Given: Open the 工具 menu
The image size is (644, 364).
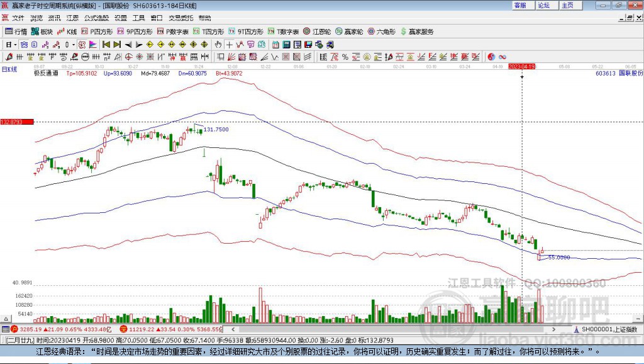Looking at the screenshot, I should (138, 18).
